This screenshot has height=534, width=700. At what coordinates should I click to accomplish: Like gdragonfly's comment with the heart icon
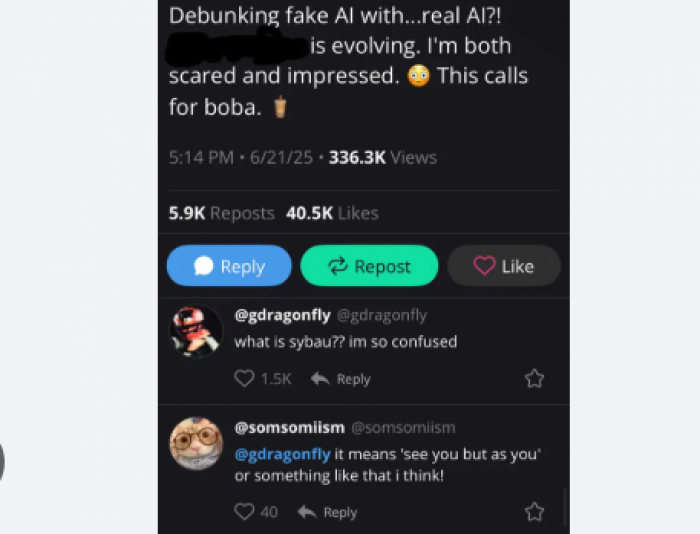244,379
